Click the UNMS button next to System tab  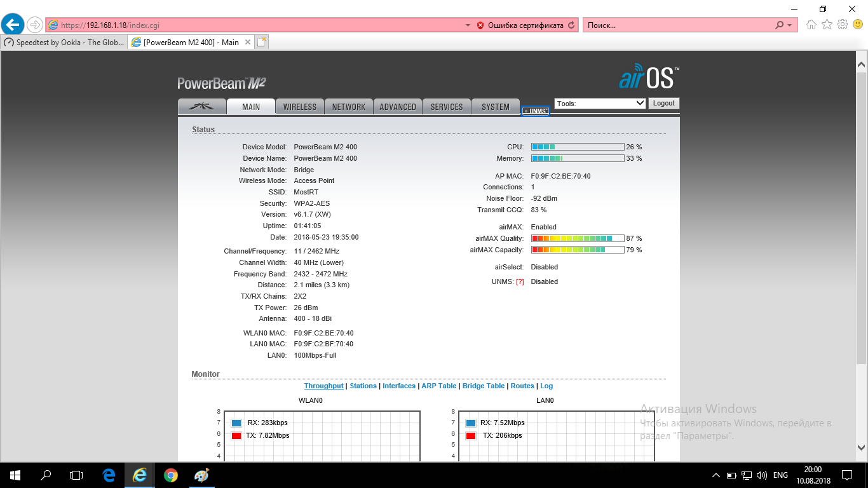535,111
